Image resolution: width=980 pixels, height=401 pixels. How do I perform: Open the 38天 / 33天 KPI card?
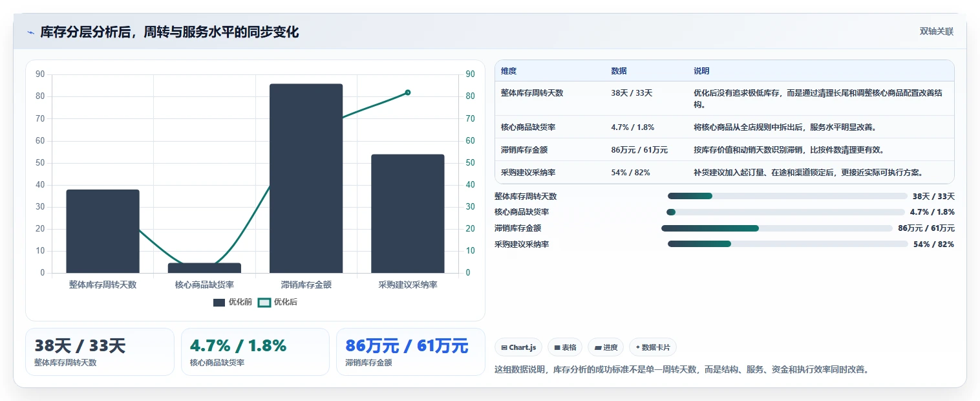[x=100, y=352]
